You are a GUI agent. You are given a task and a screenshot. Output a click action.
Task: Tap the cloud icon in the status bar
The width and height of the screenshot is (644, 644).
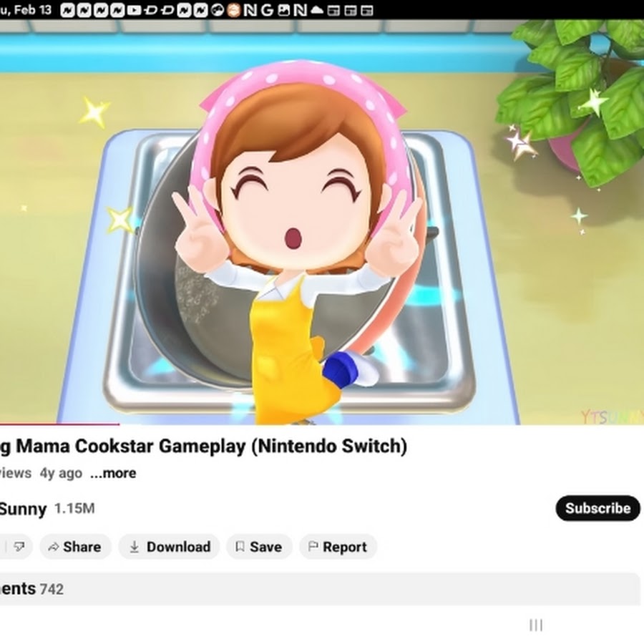317,10
